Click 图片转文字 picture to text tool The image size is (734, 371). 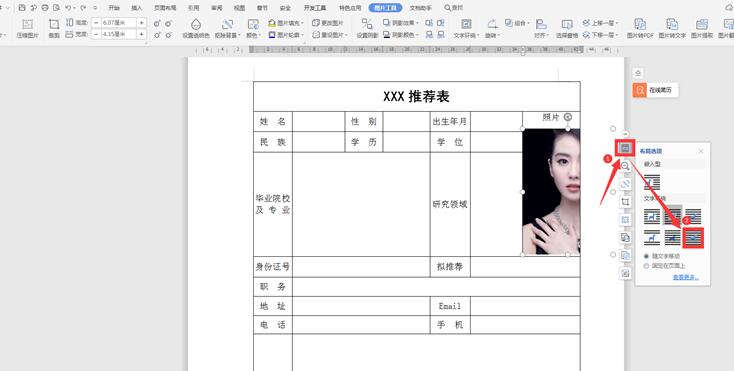pos(672,29)
